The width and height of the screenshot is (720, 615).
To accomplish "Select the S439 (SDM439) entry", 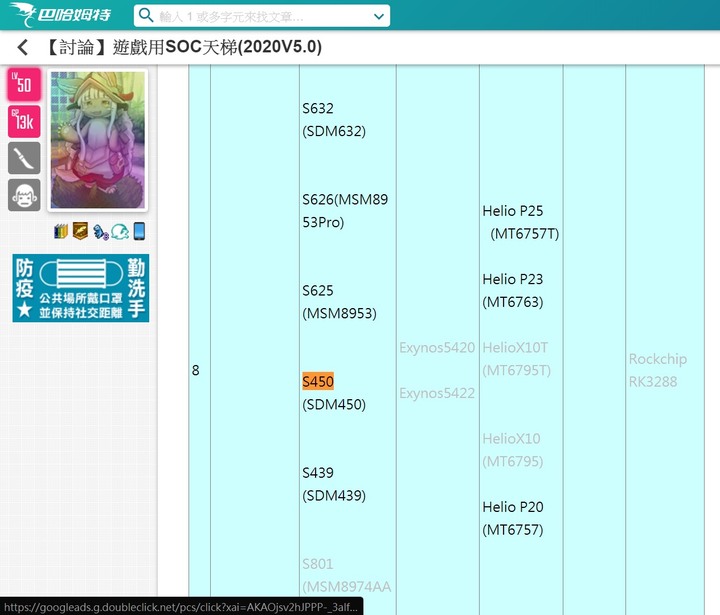I will 334,484.
